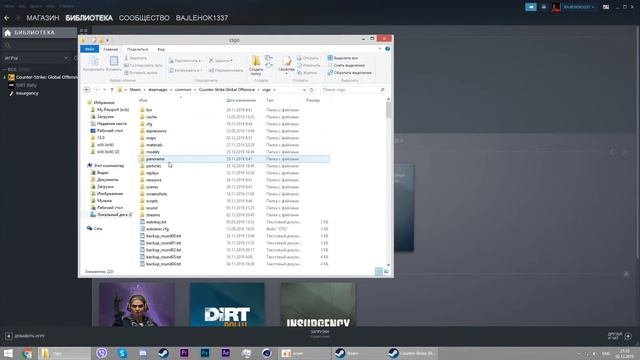Click the add game plus icon in Steam
This screenshot has width=640, height=360.
coord(9,336)
